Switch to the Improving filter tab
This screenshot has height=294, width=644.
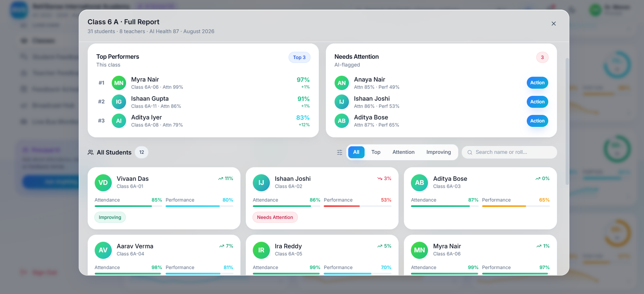pos(439,152)
